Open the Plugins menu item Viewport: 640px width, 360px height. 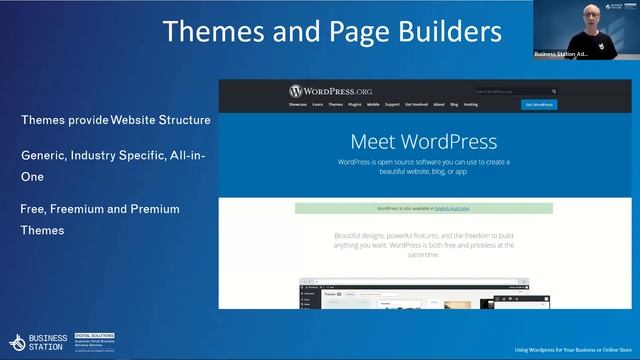[x=355, y=104]
